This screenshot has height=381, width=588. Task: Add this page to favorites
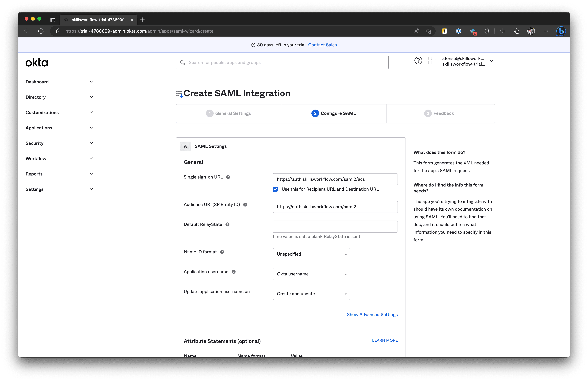pyautogui.click(x=428, y=31)
